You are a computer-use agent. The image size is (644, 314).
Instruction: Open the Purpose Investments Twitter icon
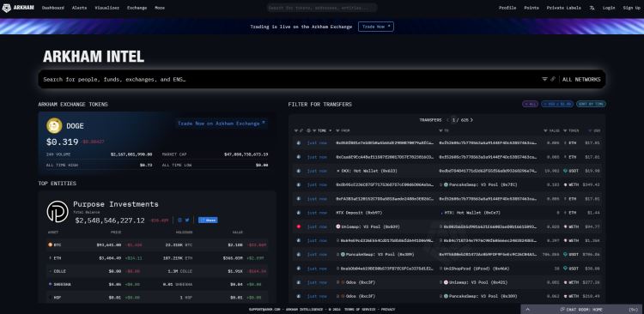187,220
